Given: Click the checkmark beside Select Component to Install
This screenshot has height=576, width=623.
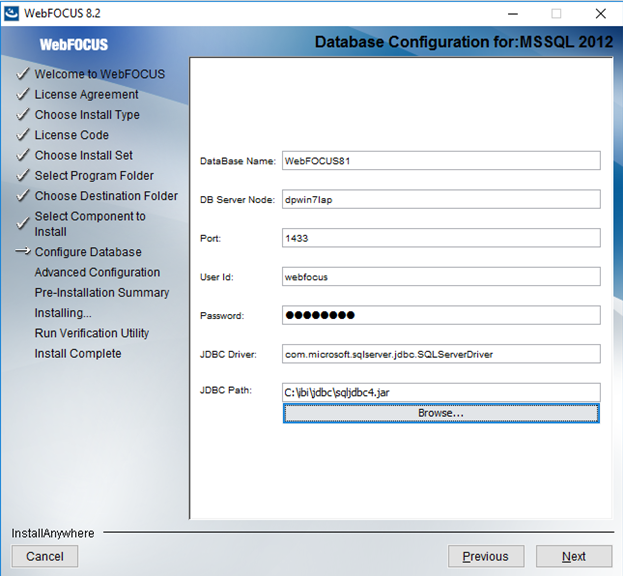Looking at the screenshot, I should tap(23, 223).
